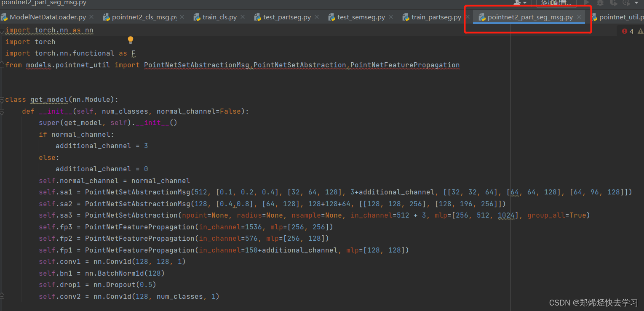Click the Python file icon on pointnet2_cls_msg.py tab
Viewport: 644px width, 311px height.
point(106,17)
